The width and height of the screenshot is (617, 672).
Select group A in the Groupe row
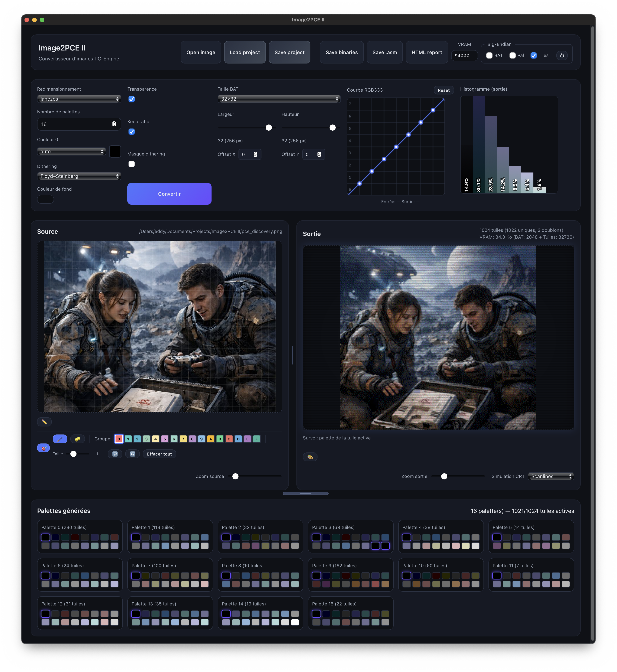click(x=211, y=439)
